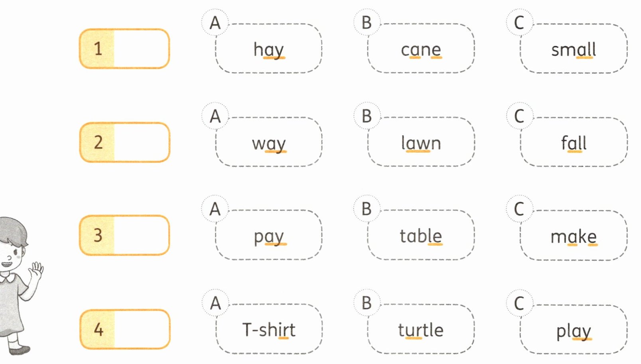This screenshot has height=364, width=641.
Task: Click the word option "lawn"
Action: (421, 143)
